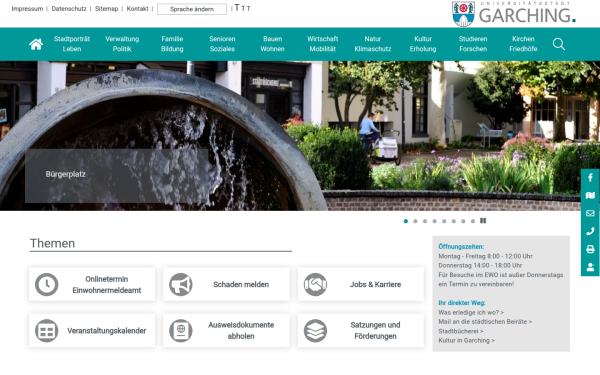The height and width of the screenshot is (375, 600).
Task: Click the print sidebar icon
Action: click(590, 249)
